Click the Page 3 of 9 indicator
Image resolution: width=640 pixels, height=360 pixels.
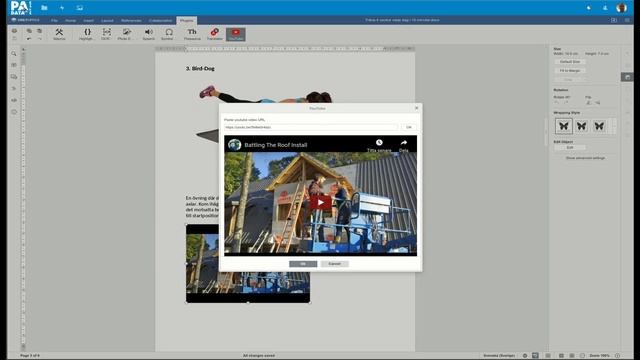point(30,356)
